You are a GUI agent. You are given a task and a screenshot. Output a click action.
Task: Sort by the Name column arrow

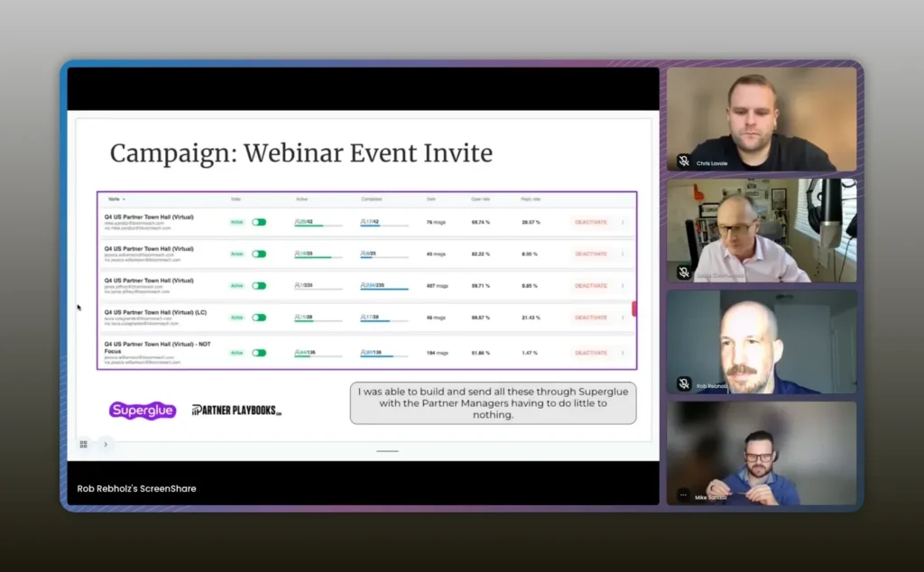[124, 199]
